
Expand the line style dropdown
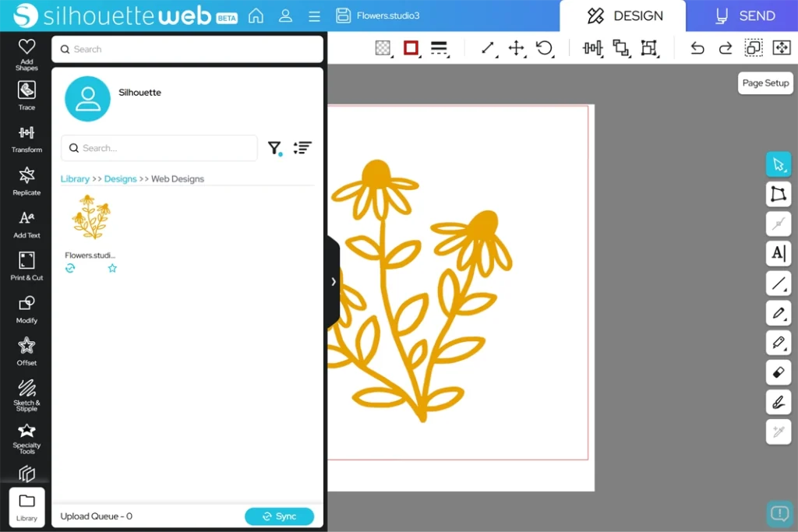pyautogui.click(x=439, y=48)
